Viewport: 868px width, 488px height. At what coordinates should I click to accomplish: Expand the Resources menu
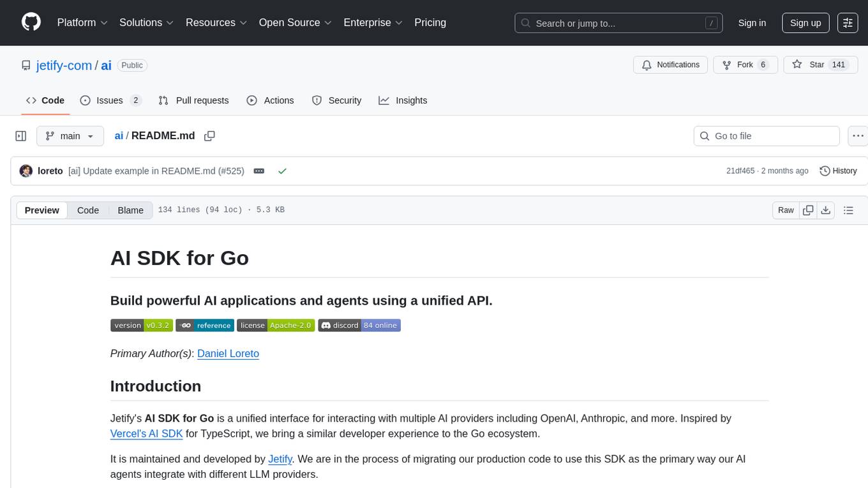(x=216, y=22)
